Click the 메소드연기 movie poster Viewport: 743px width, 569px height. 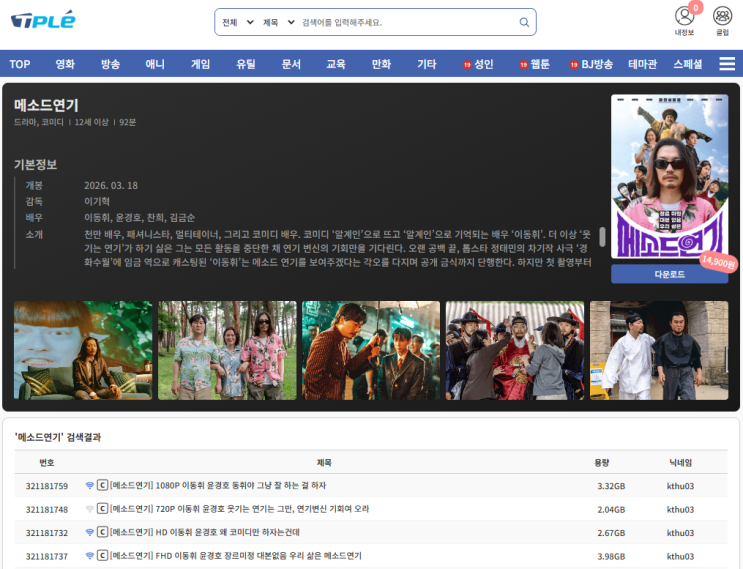pos(669,176)
